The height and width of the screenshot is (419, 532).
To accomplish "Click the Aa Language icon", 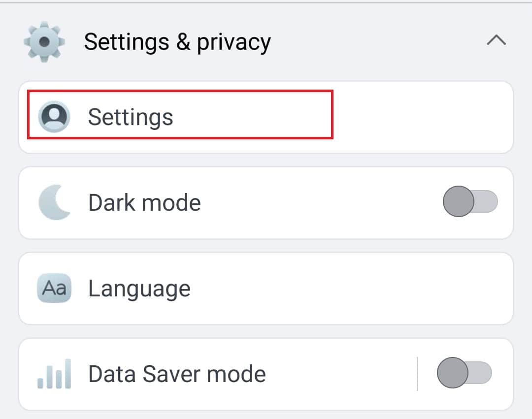I will [x=54, y=288].
